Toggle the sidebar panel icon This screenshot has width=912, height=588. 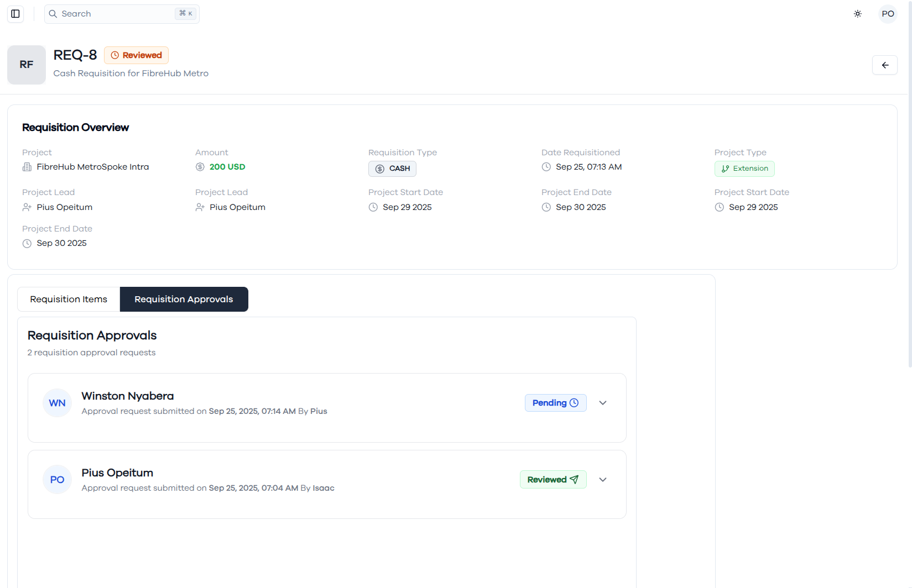click(x=15, y=14)
